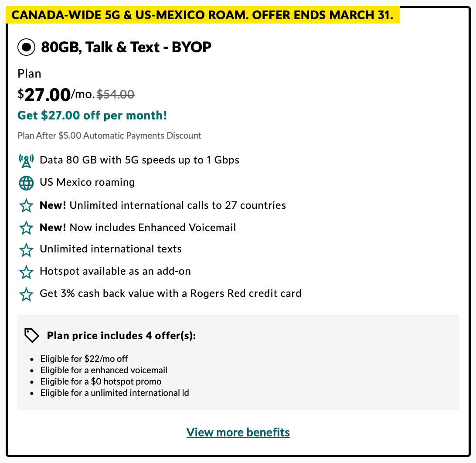Click the 5G tower data icon
This screenshot has height=463, width=476.
pyautogui.click(x=26, y=160)
